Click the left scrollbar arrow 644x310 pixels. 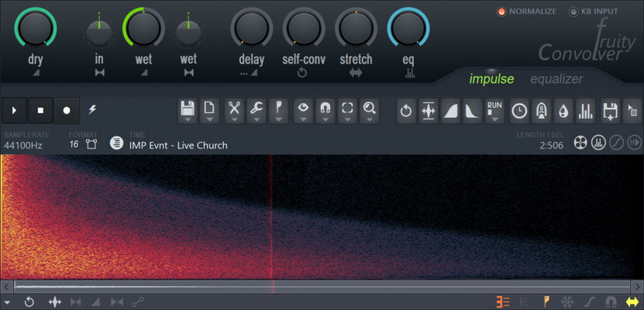point(6,287)
